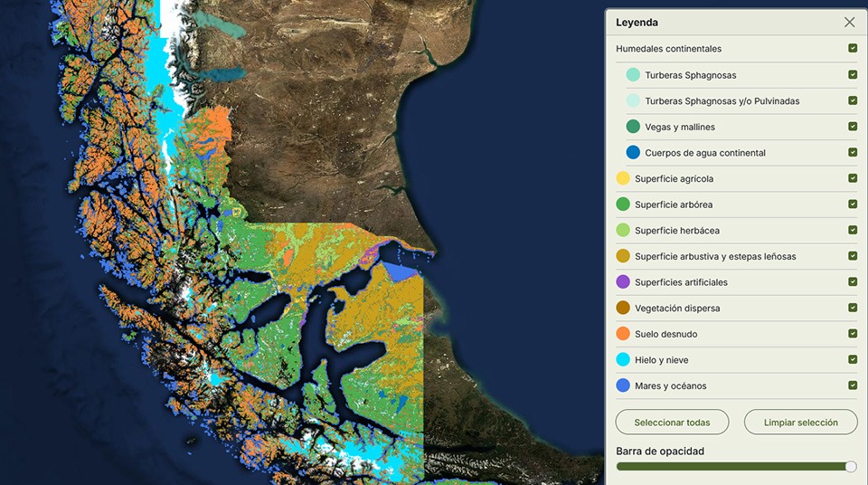Click the Cuerpos de agua continental blue circle

coord(633,153)
